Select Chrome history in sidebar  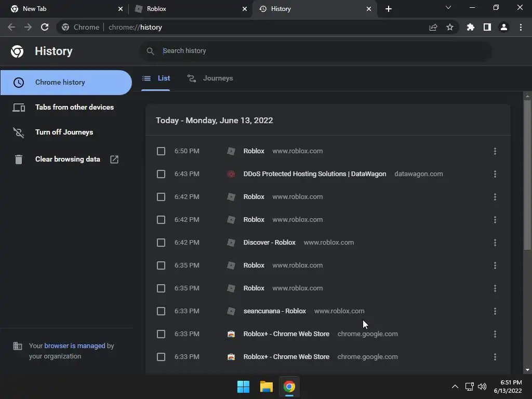[x=66, y=83]
